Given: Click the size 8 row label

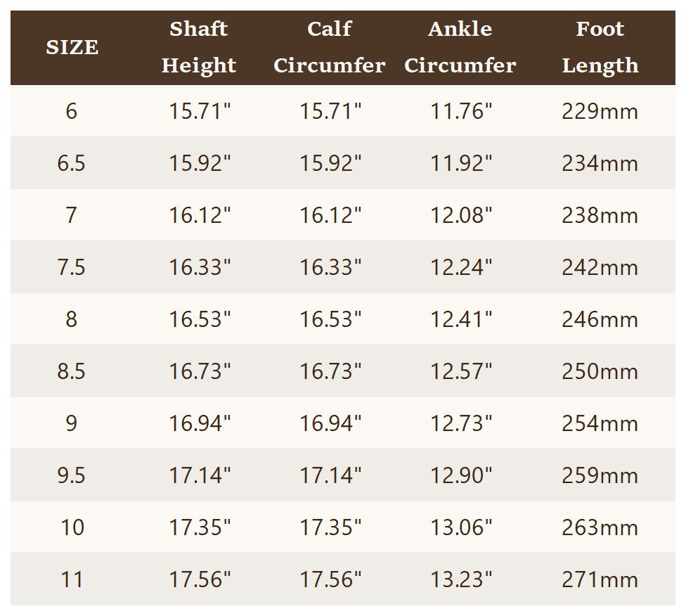Looking at the screenshot, I should [72, 319].
